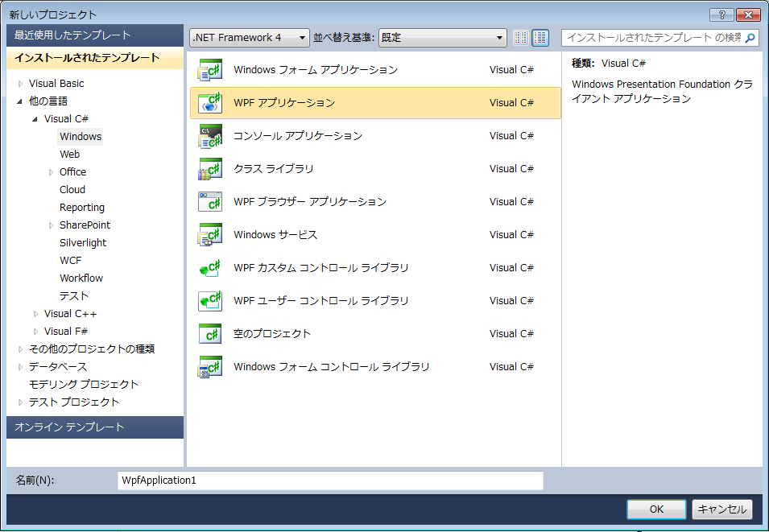Select the WPF アプリケーション template icon

click(209, 103)
